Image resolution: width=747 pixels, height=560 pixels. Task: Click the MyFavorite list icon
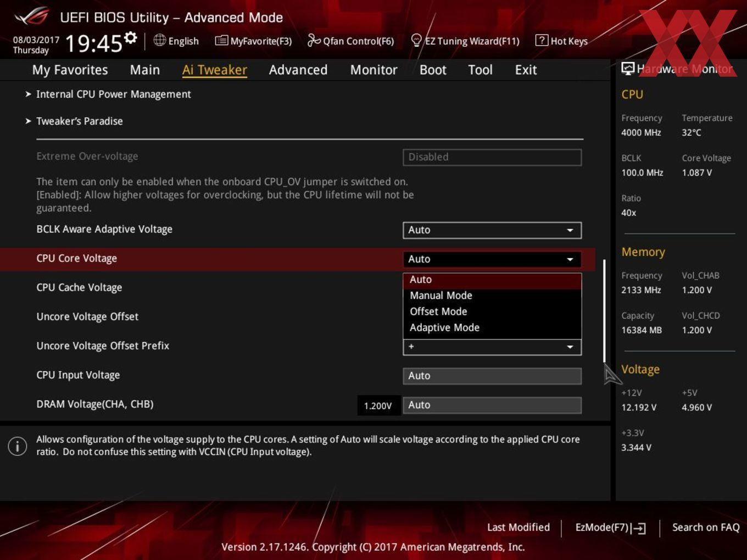[221, 41]
